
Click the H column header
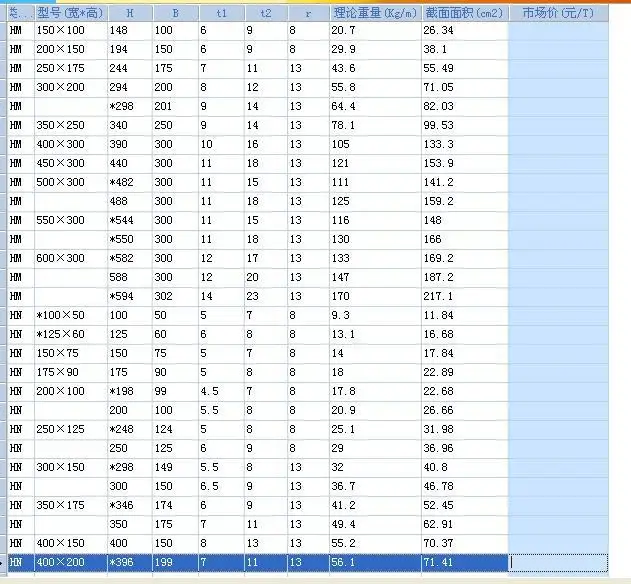click(x=130, y=13)
